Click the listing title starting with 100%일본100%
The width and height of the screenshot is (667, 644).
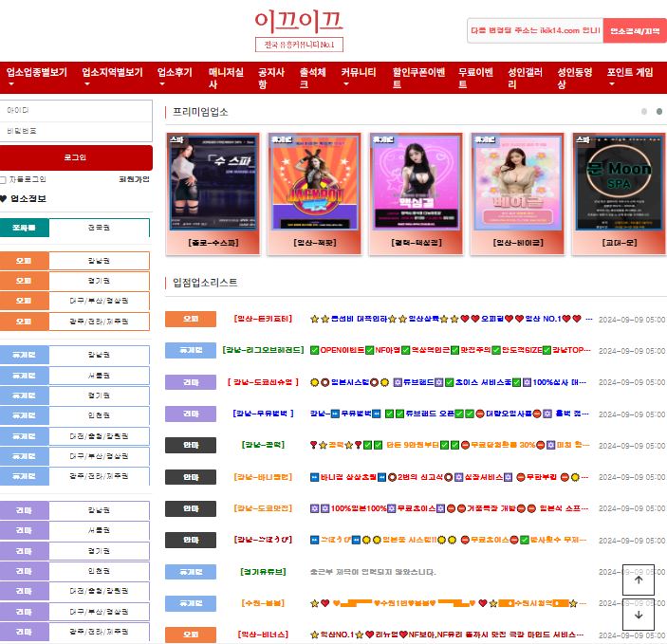tap(449, 508)
